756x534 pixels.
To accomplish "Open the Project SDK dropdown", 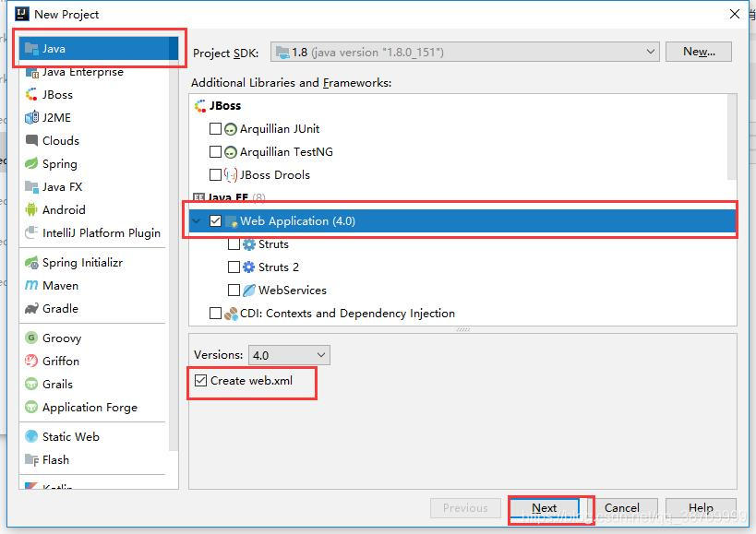I will point(462,53).
